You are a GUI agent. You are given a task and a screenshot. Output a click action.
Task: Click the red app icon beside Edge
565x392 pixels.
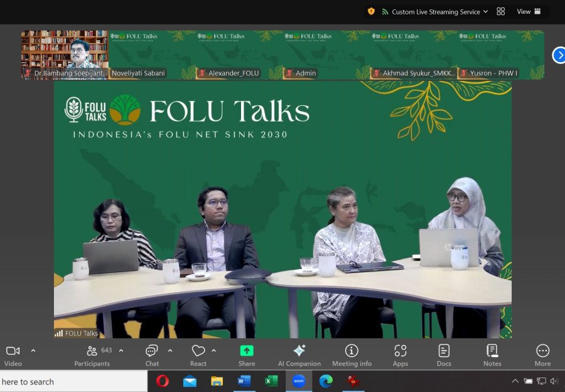tap(353, 381)
